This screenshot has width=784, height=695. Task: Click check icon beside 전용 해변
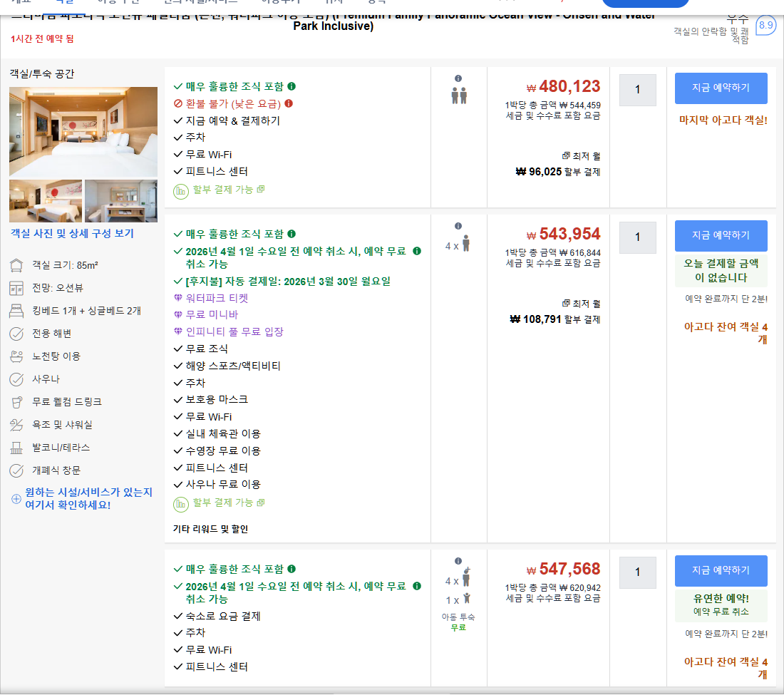pyautogui.click(x=16, y=334)
